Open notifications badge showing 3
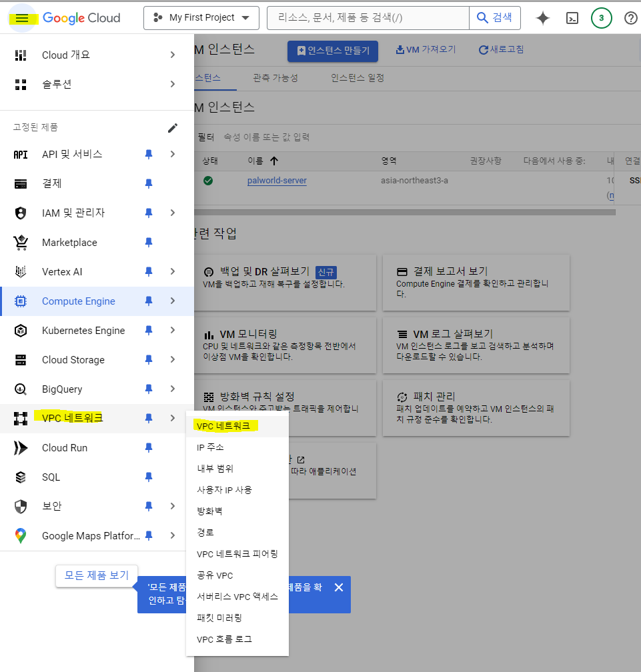The width and height of the screenshot is (641, 672). (x=601, y=18)
